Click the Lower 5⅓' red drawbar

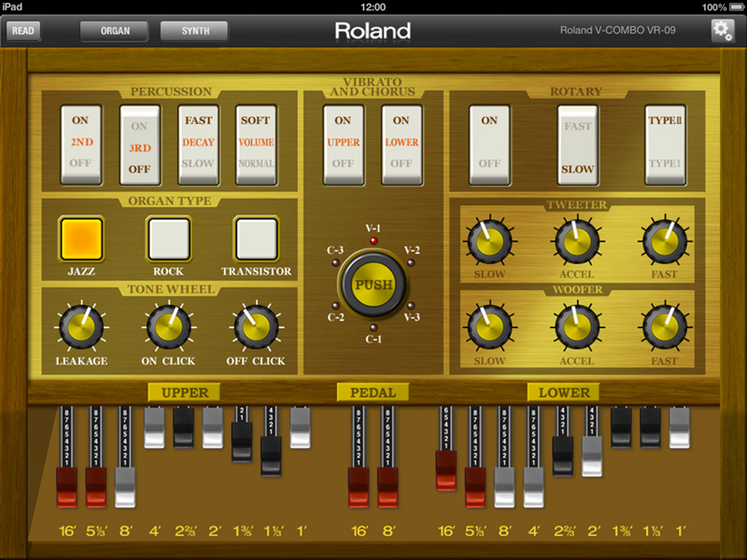tap(475, 487)
